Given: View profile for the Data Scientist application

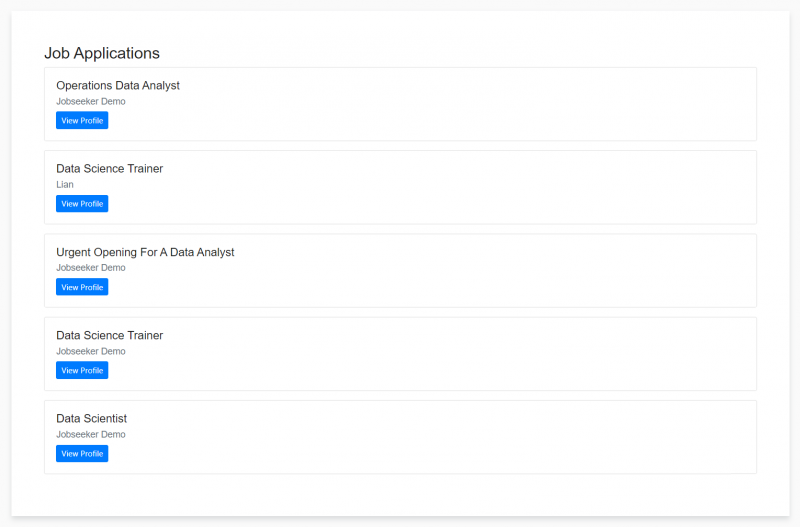Looking at the screenshot, I should coord(82,454).
